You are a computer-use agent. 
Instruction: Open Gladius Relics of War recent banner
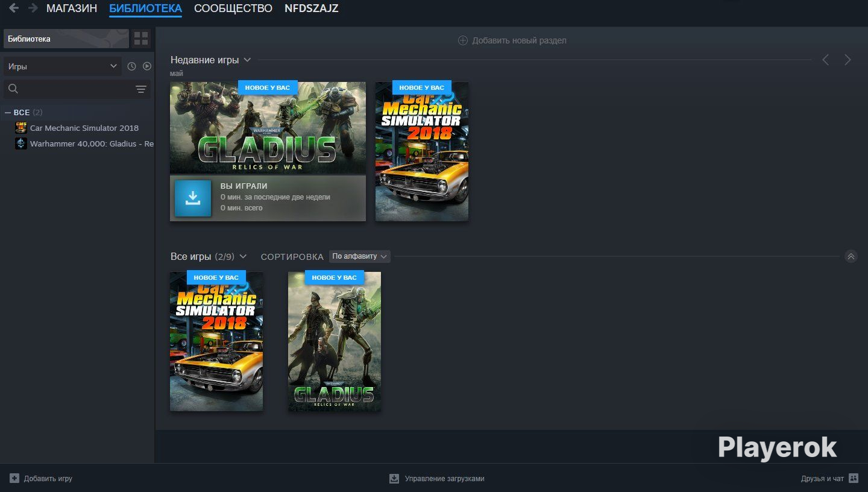(268, 128)
